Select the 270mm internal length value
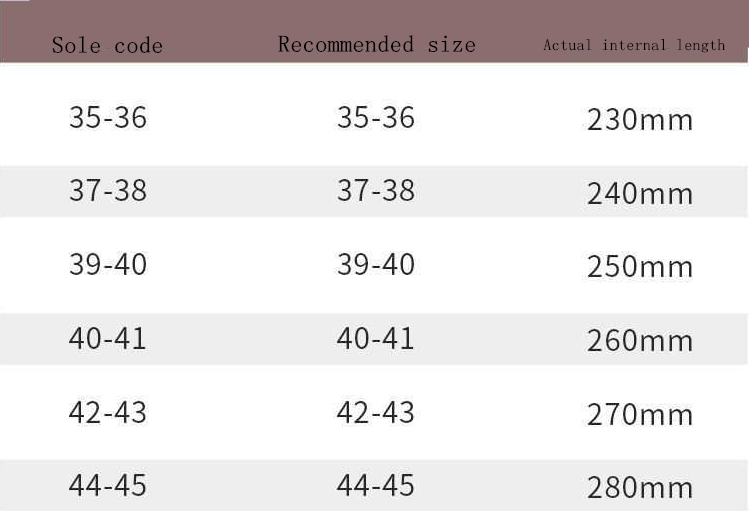 (x=639, y=415)
